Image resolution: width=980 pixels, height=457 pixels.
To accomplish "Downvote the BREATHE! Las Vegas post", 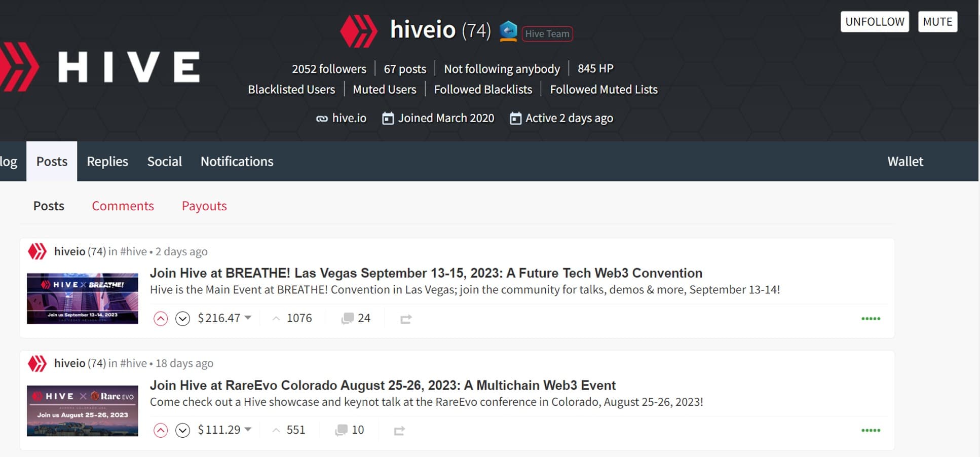I will pos(182,318).
